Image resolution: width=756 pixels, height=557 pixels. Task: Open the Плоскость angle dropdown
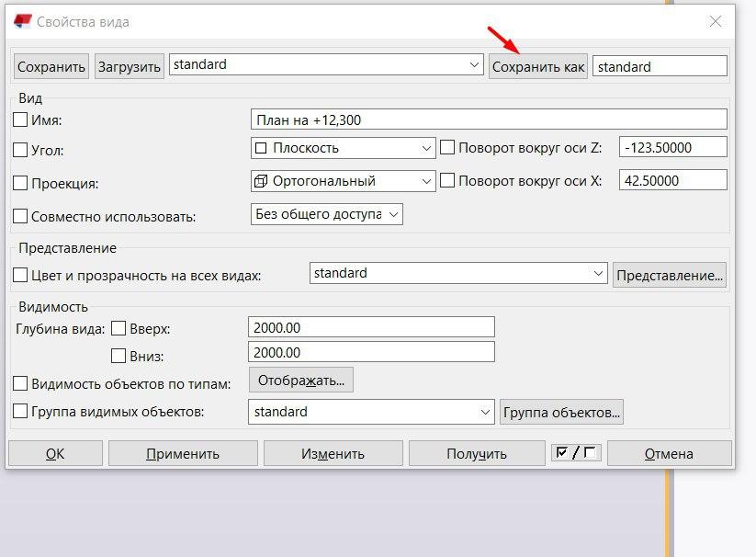(343, 148)
